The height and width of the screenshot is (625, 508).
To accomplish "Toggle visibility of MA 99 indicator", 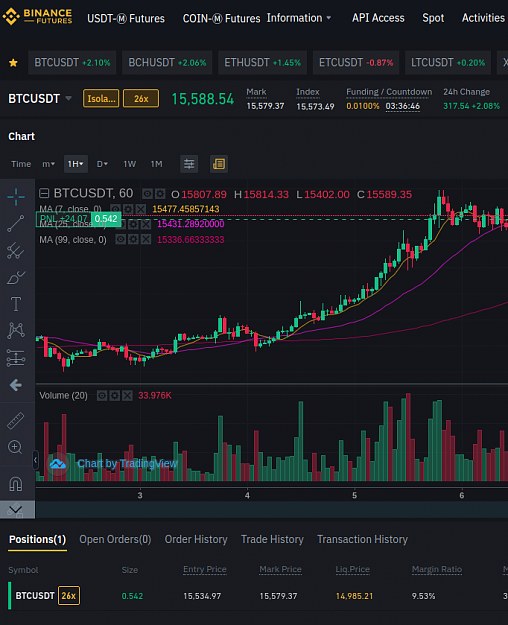I will point(120,239).
